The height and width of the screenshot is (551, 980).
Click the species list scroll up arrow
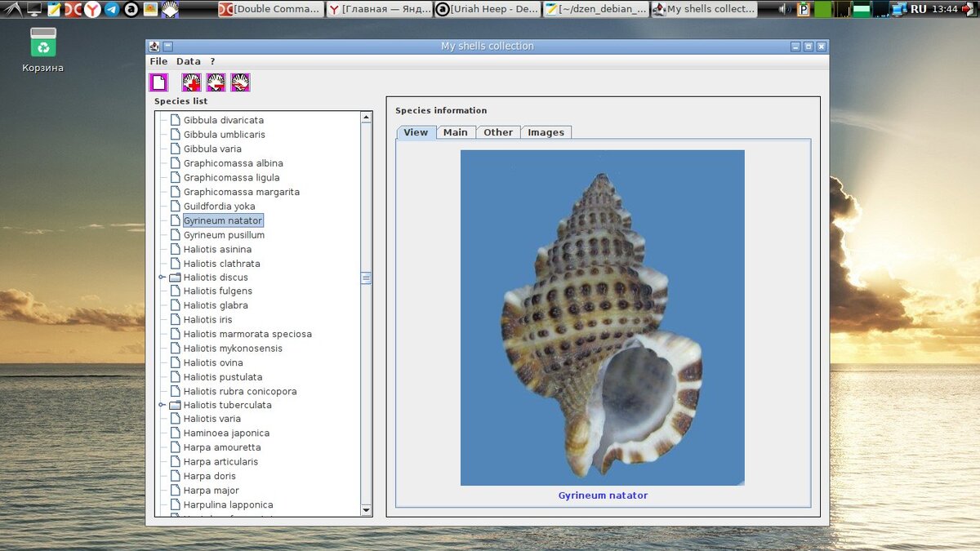[x=366, y=118]
